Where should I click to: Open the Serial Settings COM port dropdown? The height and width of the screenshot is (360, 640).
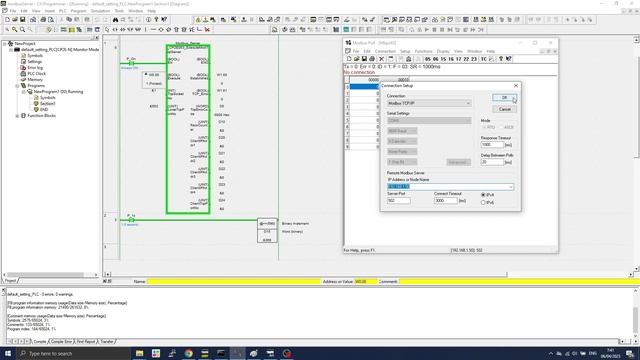pyautogui.click(x=429, y=120)
